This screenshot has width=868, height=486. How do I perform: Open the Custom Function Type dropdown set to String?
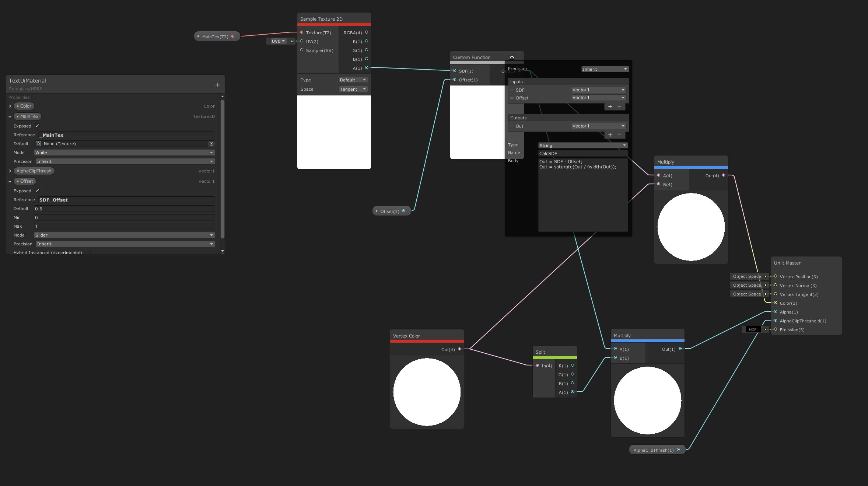(583, 146)
